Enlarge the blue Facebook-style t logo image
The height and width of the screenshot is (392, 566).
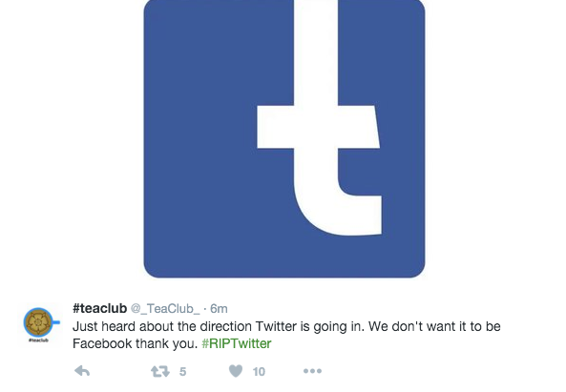point(284,139)
